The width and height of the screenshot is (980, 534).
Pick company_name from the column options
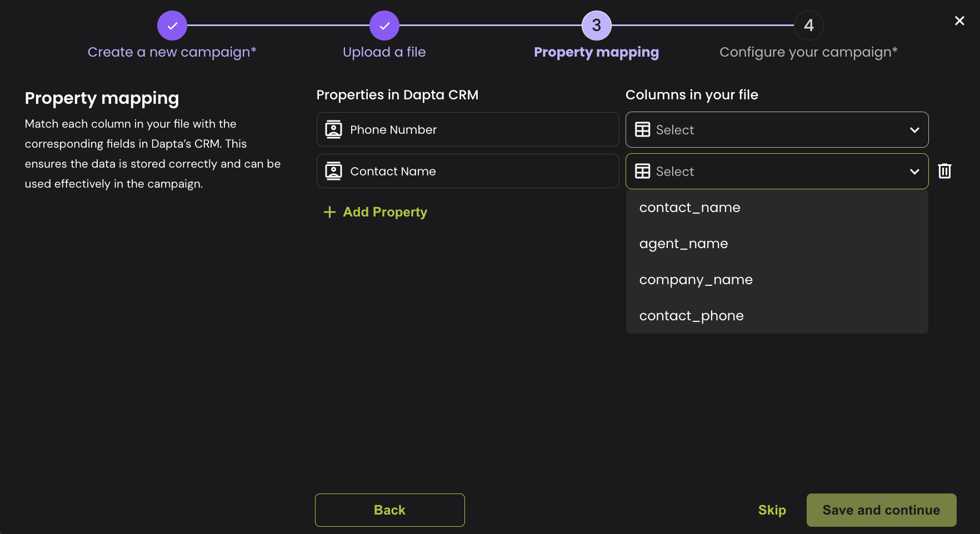coord(696,280)
